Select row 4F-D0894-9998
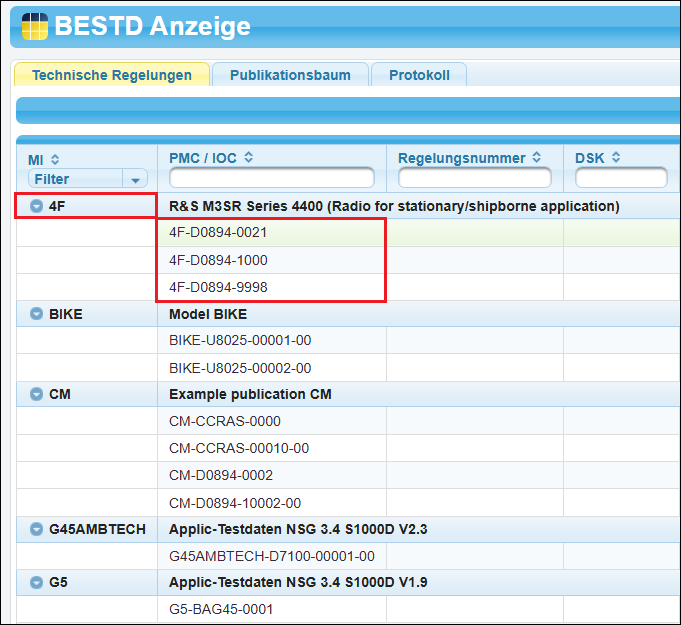681x625 pixels. 348,287
